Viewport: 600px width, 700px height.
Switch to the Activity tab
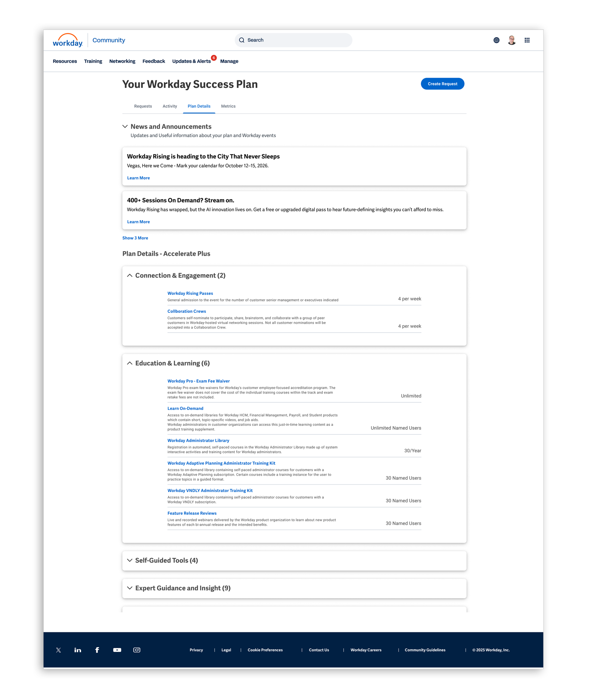tap(170, 106)
